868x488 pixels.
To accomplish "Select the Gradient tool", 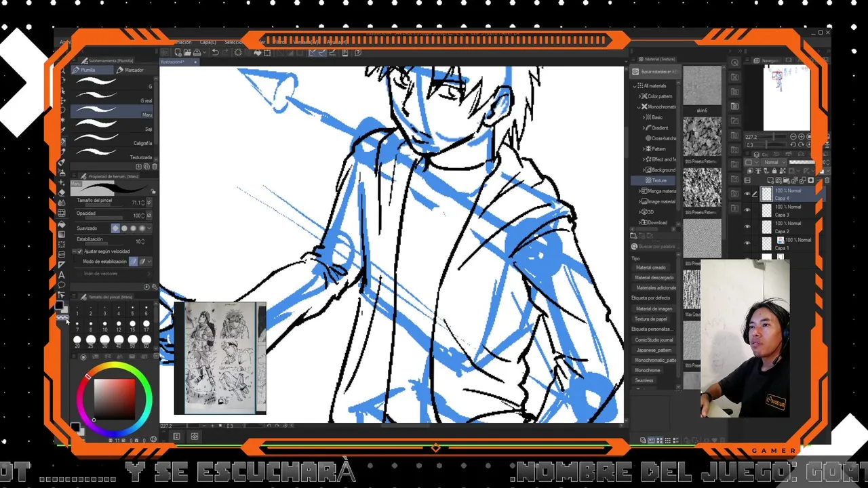I will pyautogui.click(x=61, y=235).
